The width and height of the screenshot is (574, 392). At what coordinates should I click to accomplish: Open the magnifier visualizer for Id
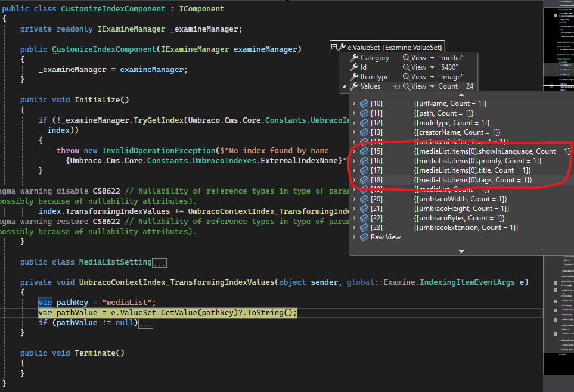[x=406, y=67]
